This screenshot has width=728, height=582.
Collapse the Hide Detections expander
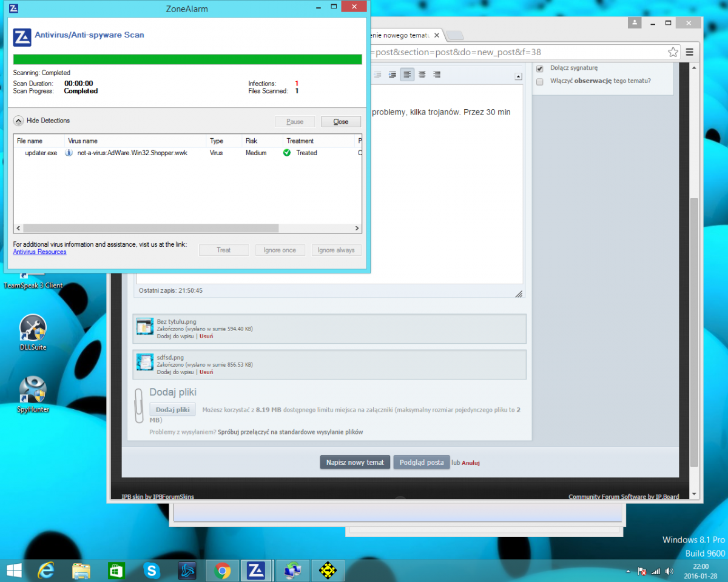pos(18,121)
